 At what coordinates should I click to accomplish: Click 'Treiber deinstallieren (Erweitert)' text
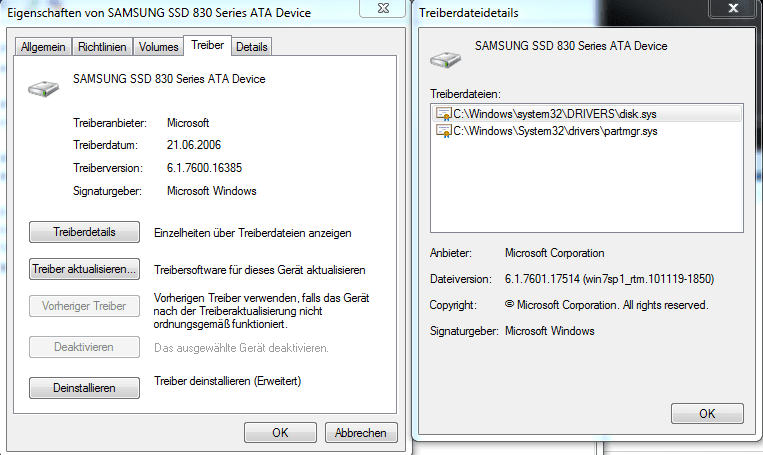[x=227, y=381]
